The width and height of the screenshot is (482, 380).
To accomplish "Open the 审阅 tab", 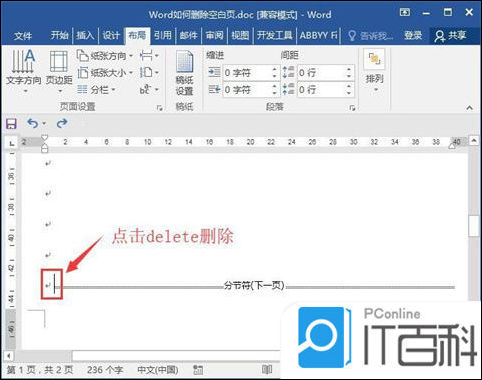I will [214, 35].
